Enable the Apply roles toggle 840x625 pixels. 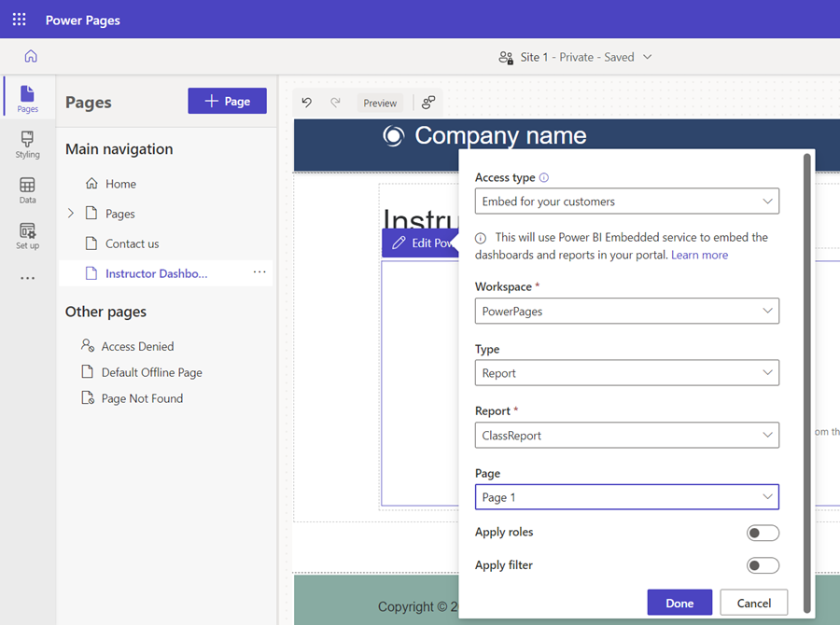(763, 533)
